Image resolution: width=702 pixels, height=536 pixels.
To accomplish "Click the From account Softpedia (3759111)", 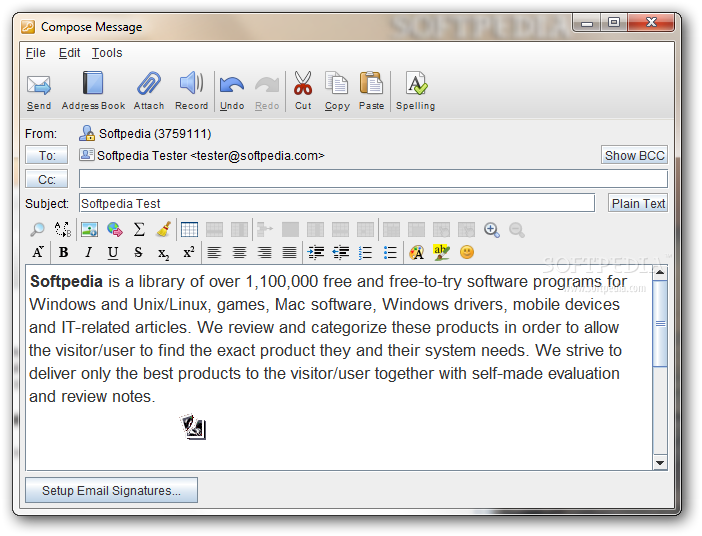I will coord(145,133).
